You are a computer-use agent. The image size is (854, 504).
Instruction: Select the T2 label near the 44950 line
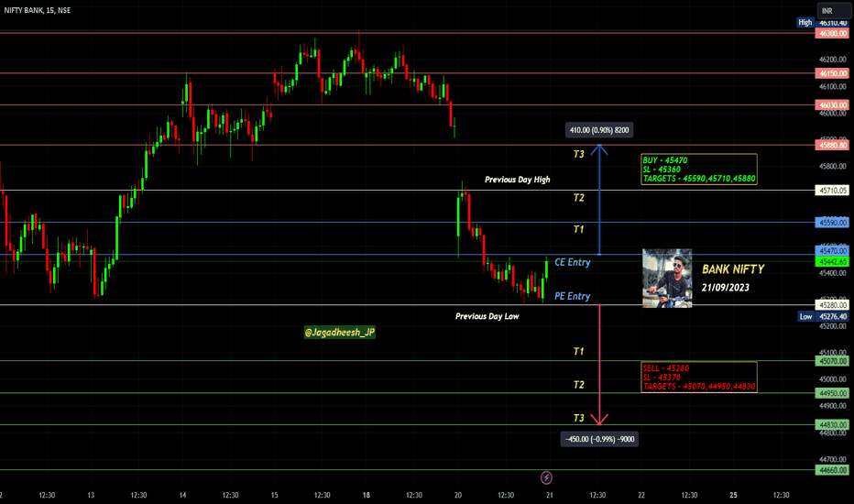pos(578,385)
